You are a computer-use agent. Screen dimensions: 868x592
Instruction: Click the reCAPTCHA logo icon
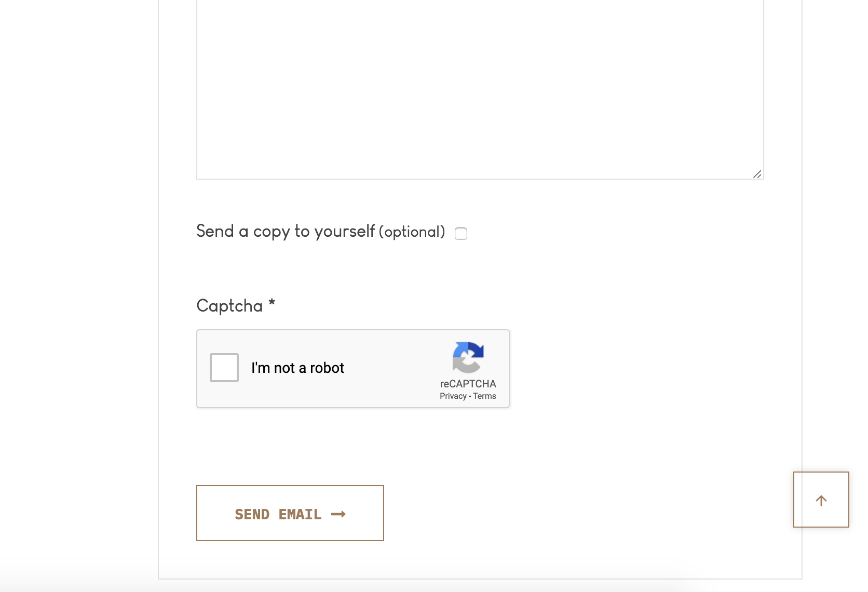468,357
